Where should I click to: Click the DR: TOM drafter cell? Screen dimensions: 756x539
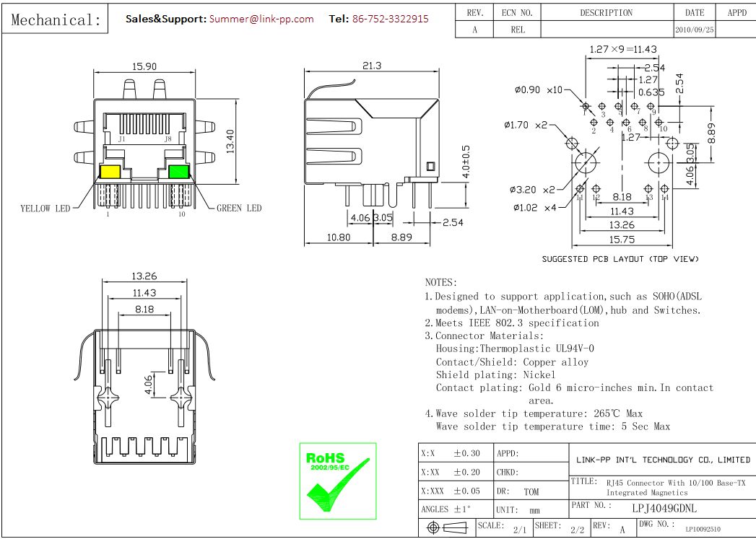click(532, 491)
